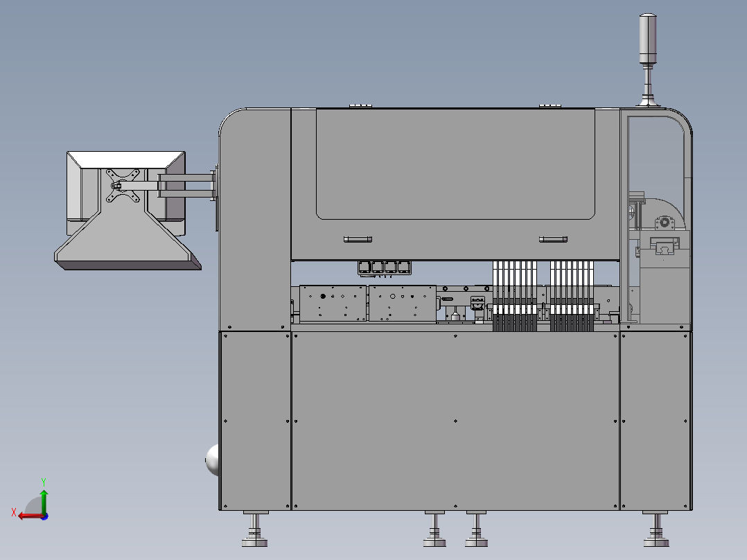Select the left of the two center feet

[434, 529]
